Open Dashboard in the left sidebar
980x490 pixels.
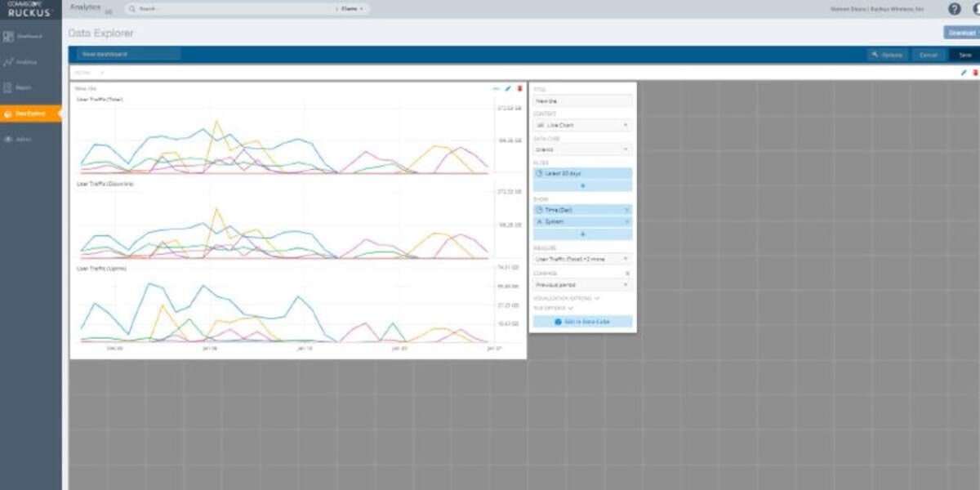tap(30, 36)
